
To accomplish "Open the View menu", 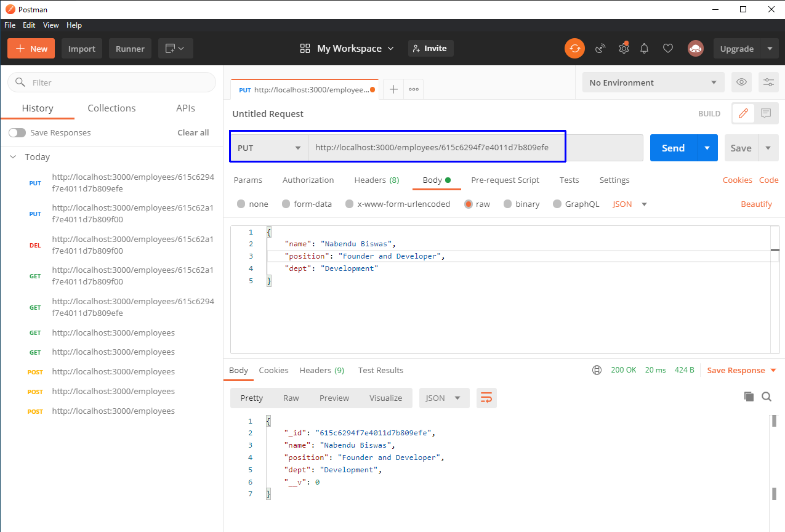I will 51,25.
